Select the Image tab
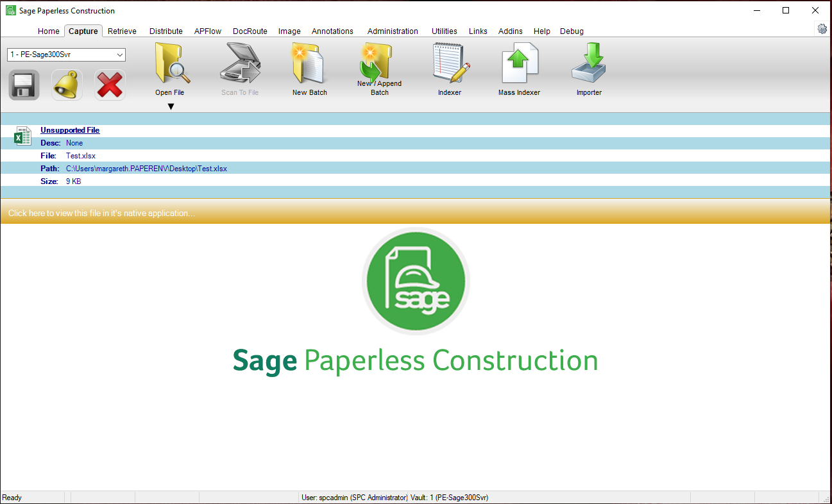This screenshot has width=832, height=504. (289, 31)
